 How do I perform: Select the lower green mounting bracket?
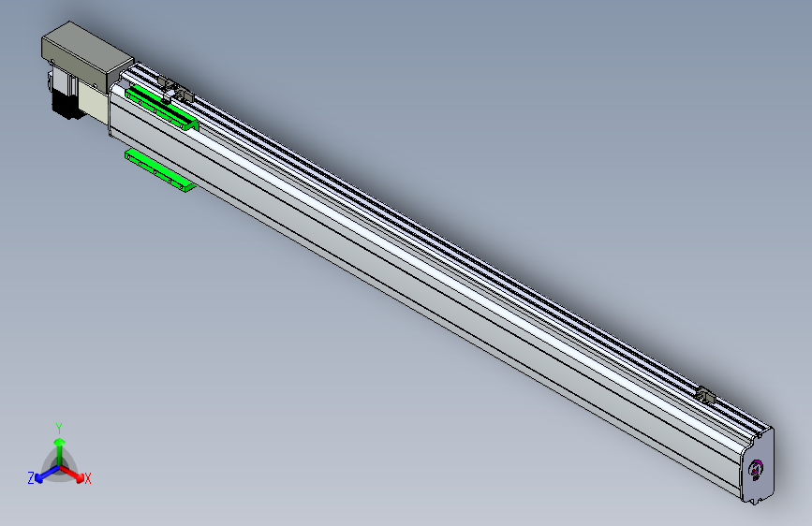(159, 169)
